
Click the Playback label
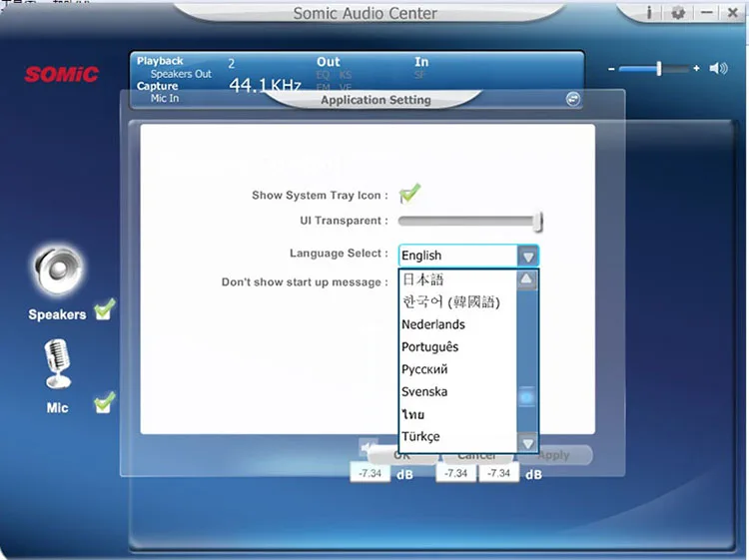coord(160,61)
